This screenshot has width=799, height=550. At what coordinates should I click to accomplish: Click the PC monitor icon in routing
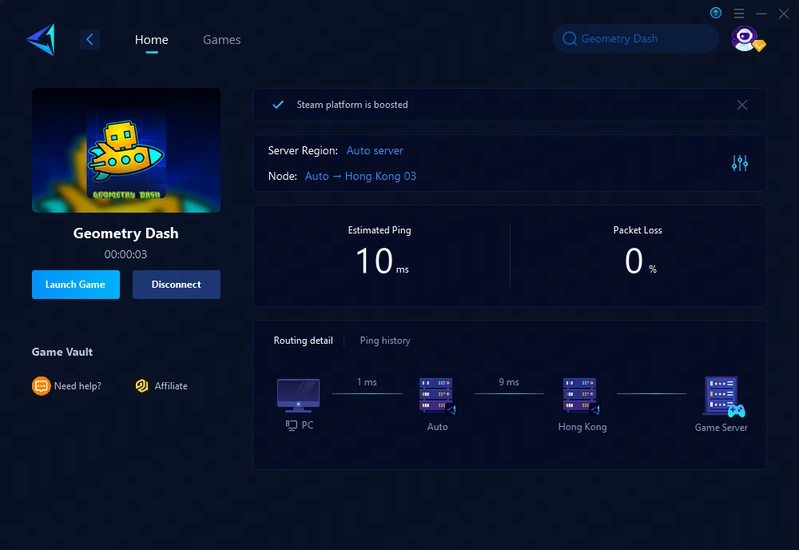click(x=298, y=396)
